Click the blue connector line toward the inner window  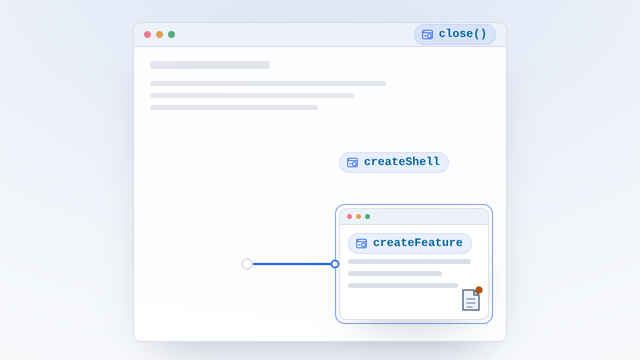click(292, 264)
